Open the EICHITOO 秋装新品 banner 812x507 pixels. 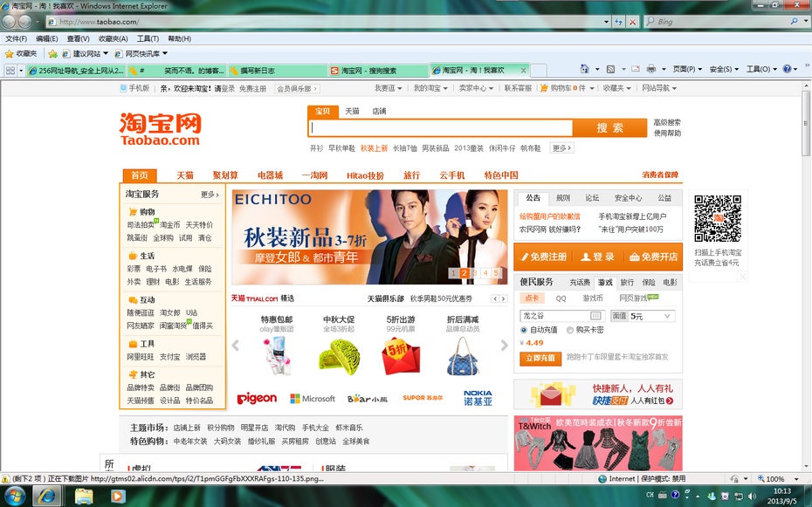click(369, 237)
